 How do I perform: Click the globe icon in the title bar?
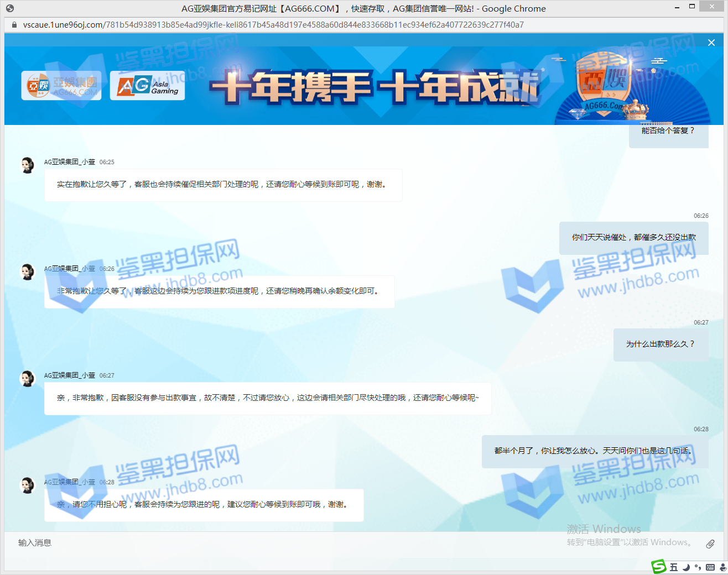pyautogui.click(x=10, y=8)
